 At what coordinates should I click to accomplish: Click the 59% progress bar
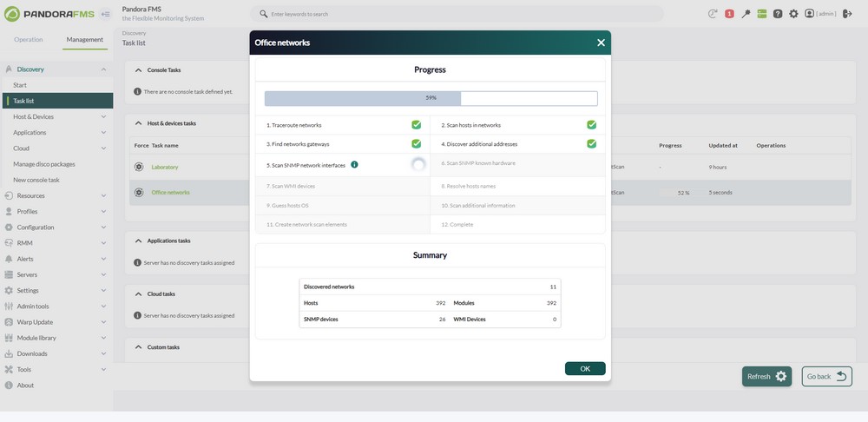[x=431, y=98]
